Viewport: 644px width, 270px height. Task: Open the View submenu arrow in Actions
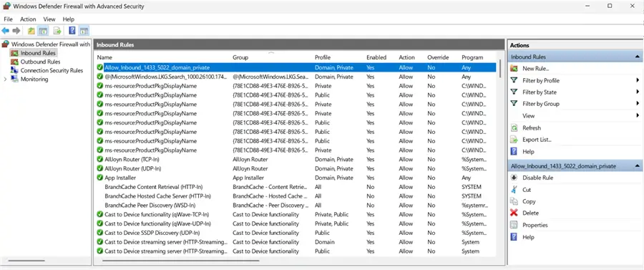coord(638,115)
